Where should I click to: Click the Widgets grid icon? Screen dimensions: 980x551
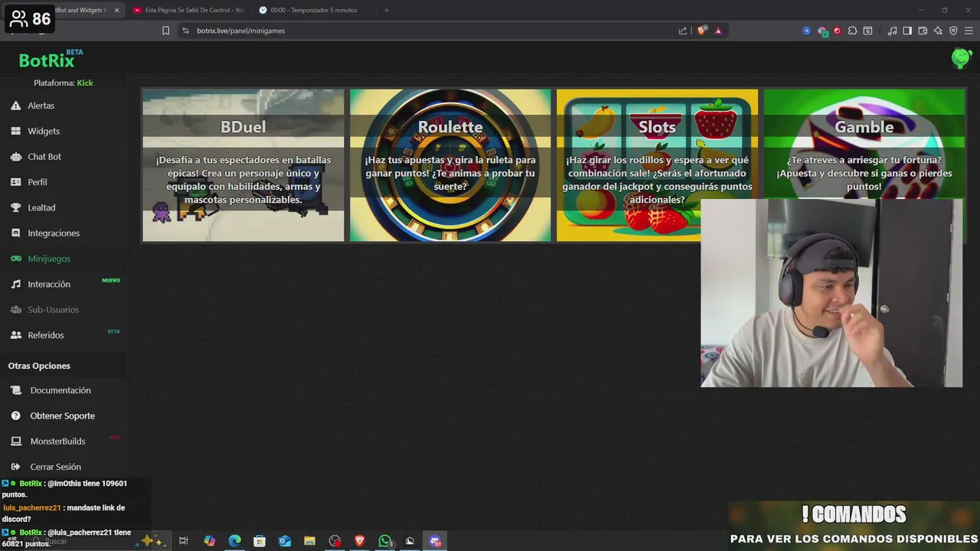[15, 131]
